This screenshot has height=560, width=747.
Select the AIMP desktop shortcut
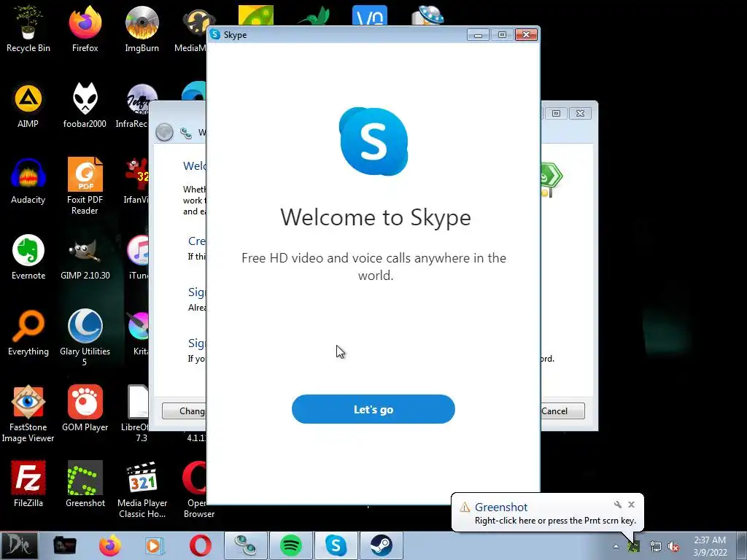click(x=28, y=105)
